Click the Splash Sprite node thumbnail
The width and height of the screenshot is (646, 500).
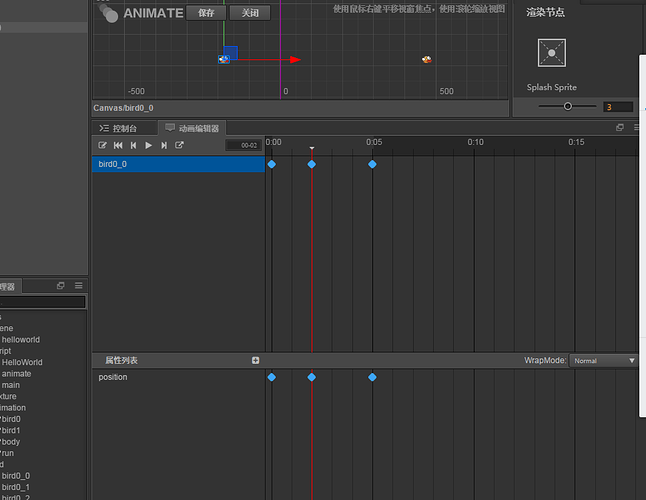tap(552, 53)
